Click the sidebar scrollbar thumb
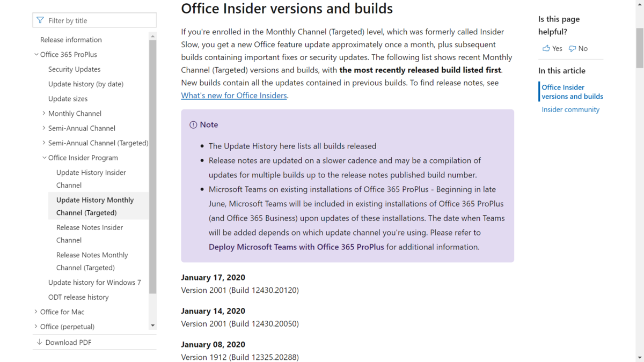Viewport: 644px width, 362px height. point(153,167)
